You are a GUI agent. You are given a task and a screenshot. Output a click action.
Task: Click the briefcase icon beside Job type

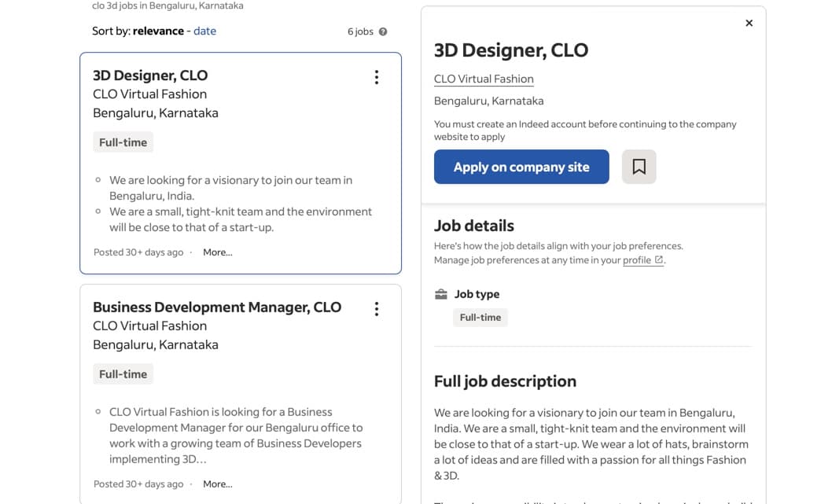pyautogui.click(x=441, y=293)
